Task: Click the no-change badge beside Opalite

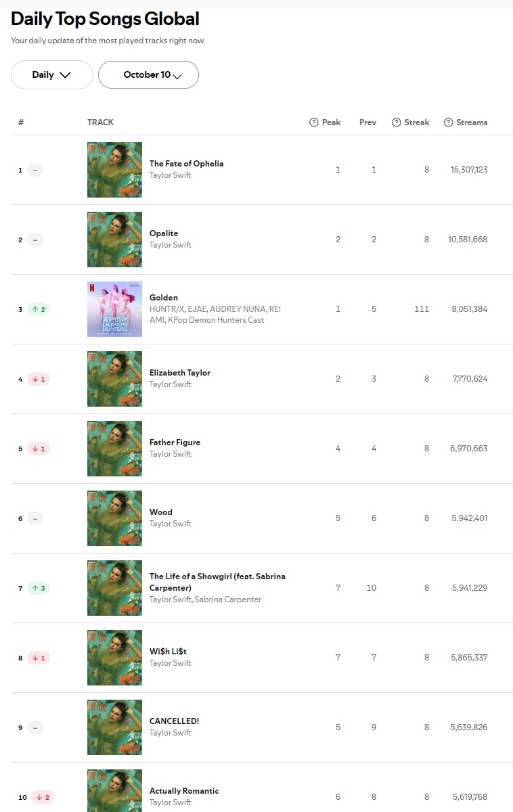Action: [35, 240]
